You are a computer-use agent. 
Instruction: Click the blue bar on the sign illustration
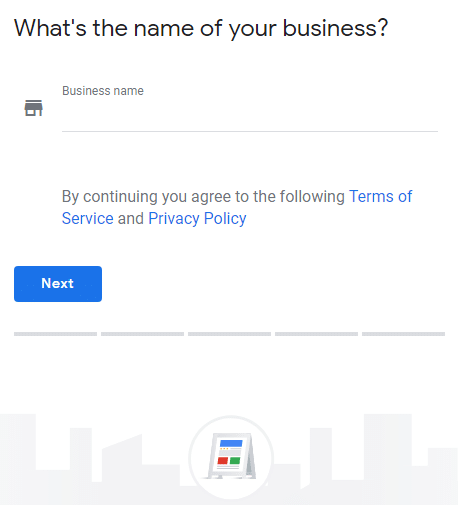click(x=231, y=443)
